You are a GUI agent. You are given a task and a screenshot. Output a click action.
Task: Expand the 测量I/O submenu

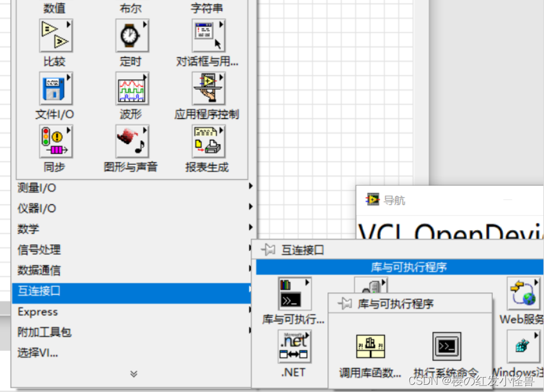(133, 188)
